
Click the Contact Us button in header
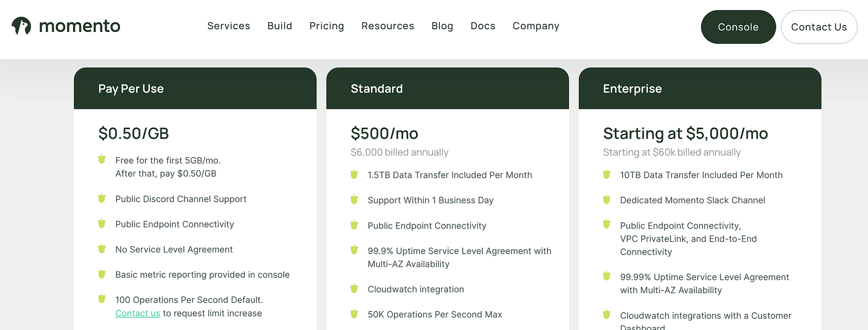[x=819, y=27]
